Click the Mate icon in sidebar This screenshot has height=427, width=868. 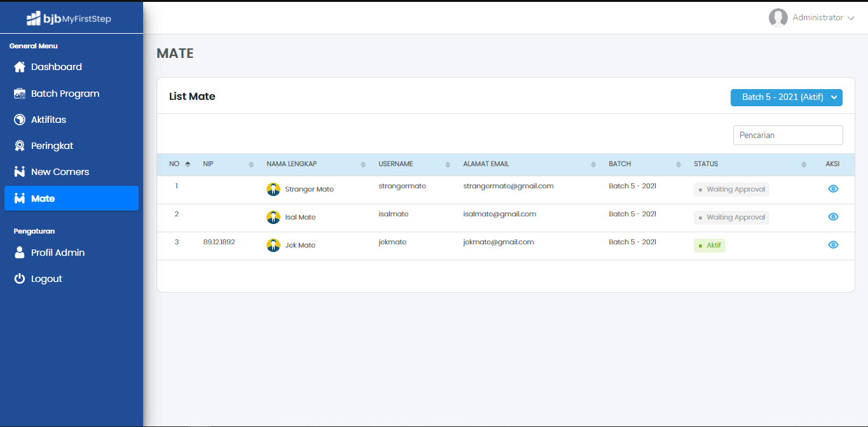(x=20, y=199)
